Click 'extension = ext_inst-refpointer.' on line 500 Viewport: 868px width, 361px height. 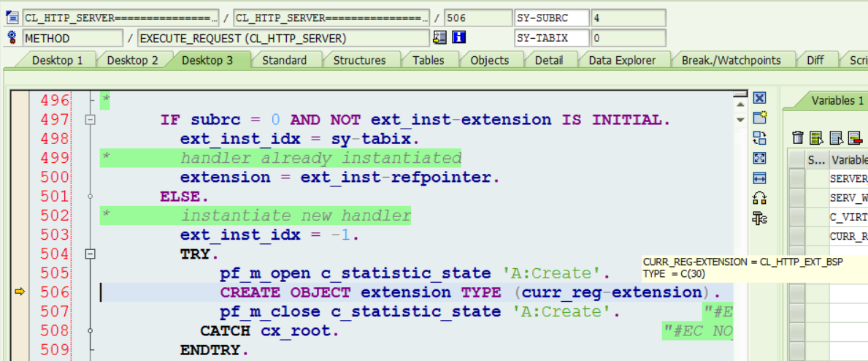point(340,178)
